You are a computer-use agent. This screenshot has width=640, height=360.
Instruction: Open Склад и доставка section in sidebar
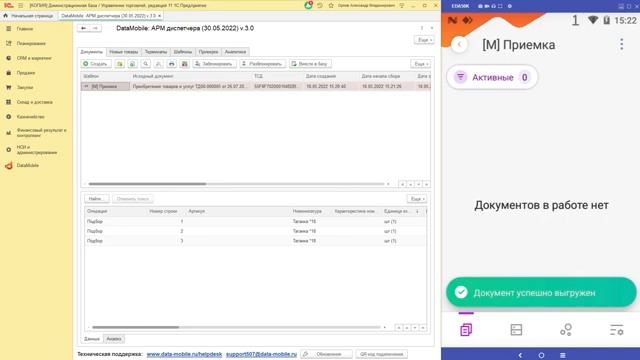click(x=34, y=102)
